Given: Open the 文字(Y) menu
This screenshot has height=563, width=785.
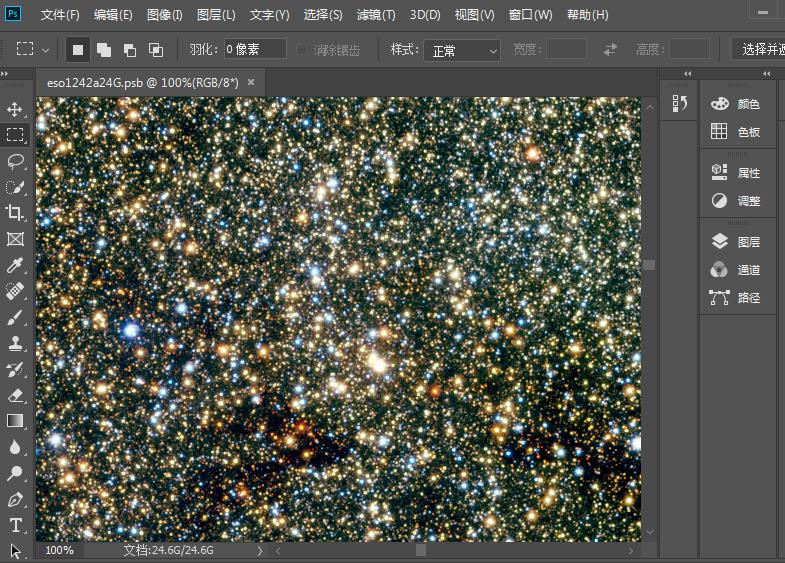Looking at the screenshot, I should point(269,15).
